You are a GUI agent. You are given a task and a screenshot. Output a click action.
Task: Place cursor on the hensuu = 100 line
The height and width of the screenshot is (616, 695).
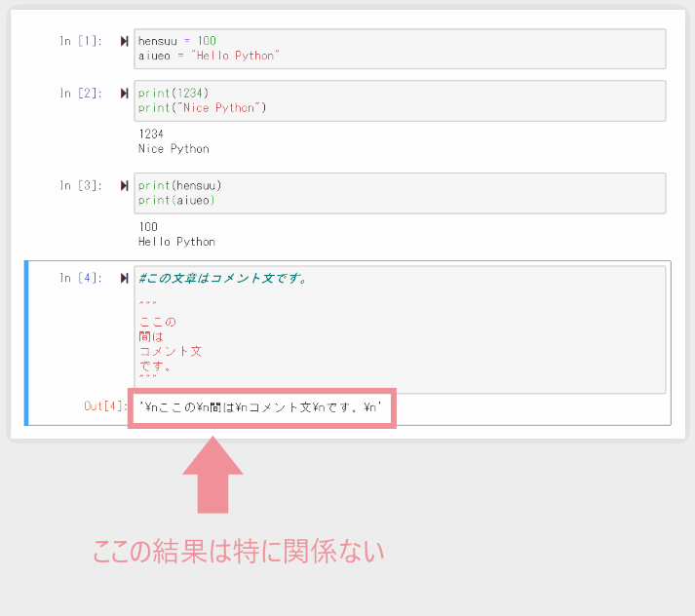(177, 41)
